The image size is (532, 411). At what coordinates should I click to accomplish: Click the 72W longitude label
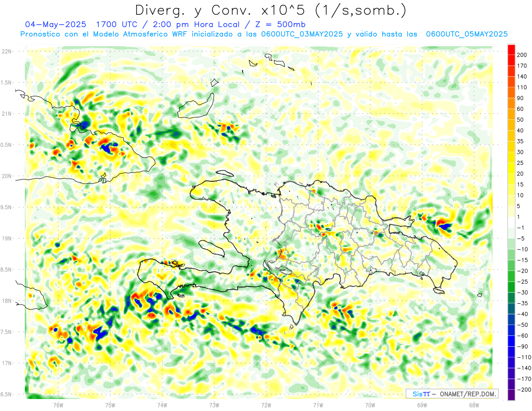coord(266,405)
